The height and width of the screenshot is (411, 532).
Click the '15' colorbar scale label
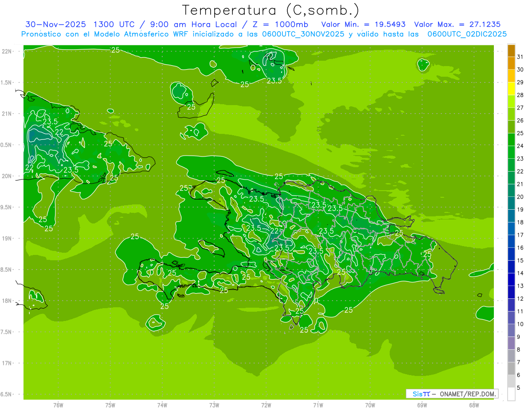click(520, 260)
